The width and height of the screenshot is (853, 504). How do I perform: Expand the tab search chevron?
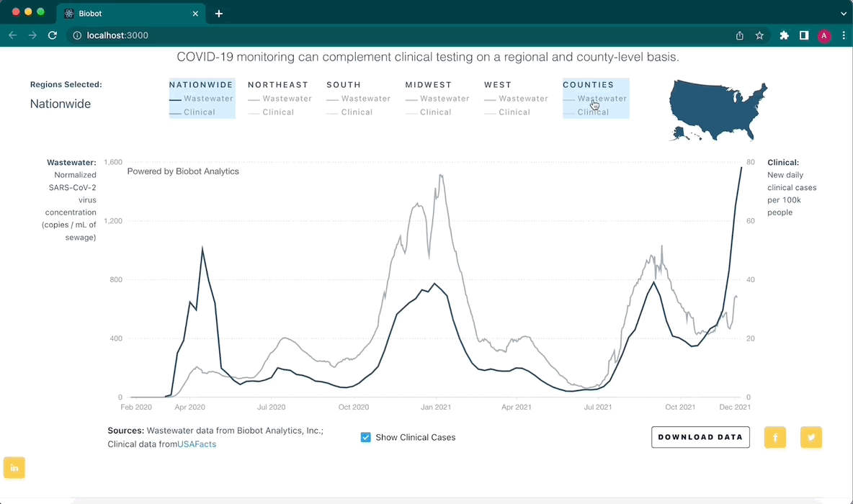(844, 13)
